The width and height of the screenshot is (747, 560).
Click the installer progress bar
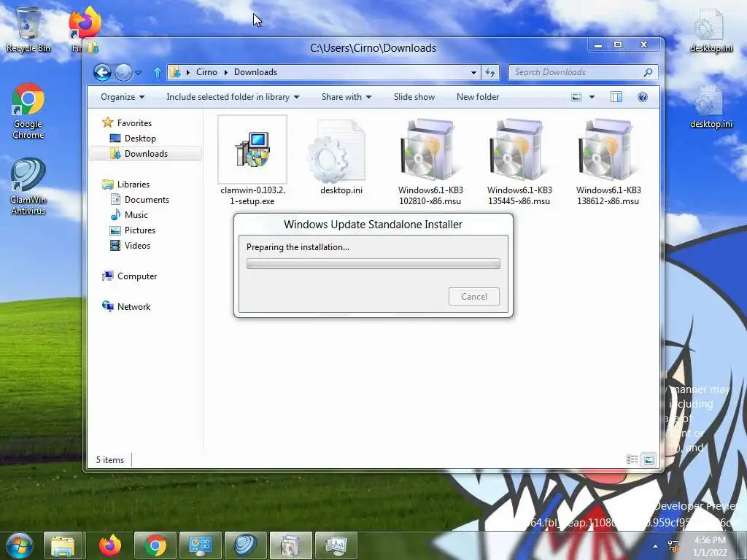pyautogui.click(x=373, y=264)
